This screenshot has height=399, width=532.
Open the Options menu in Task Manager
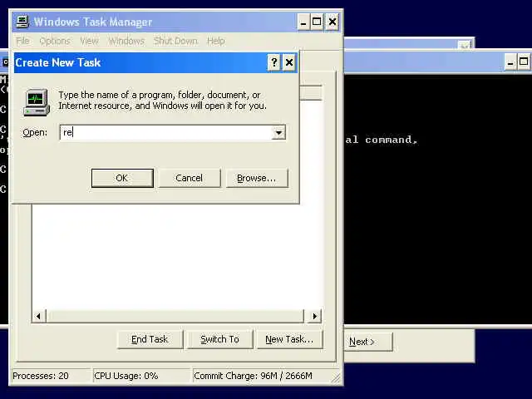[55, 41]
